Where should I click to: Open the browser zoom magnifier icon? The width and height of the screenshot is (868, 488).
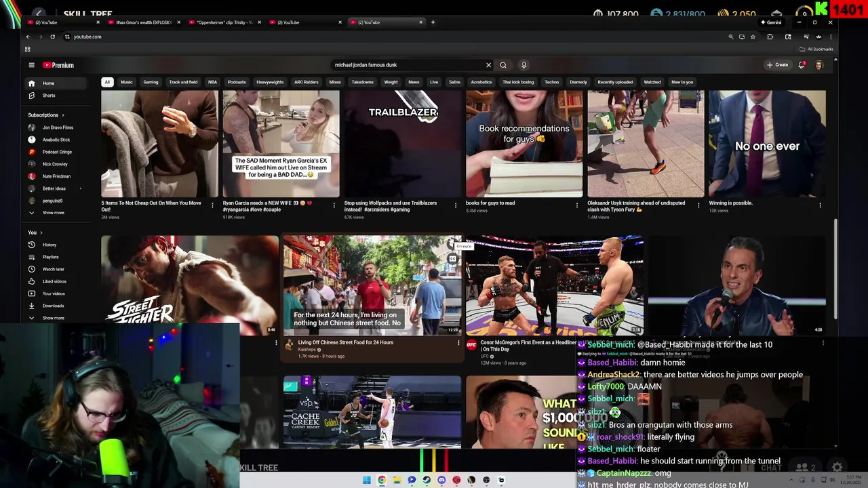(730, 37)
